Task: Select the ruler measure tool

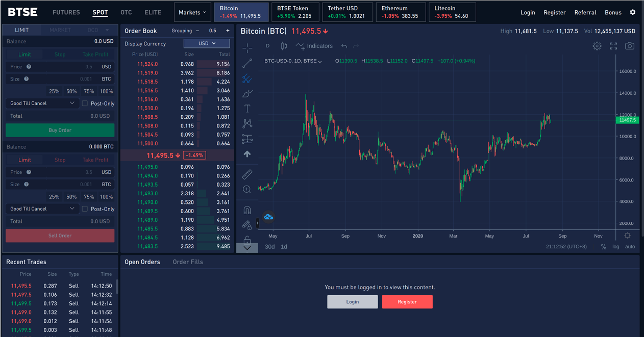Action: click(x=247, y=175)
